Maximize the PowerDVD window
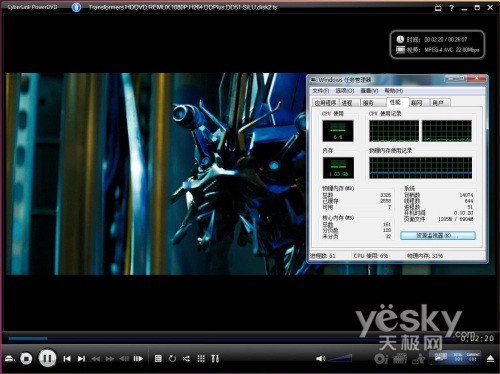 [x=477, y=8]
